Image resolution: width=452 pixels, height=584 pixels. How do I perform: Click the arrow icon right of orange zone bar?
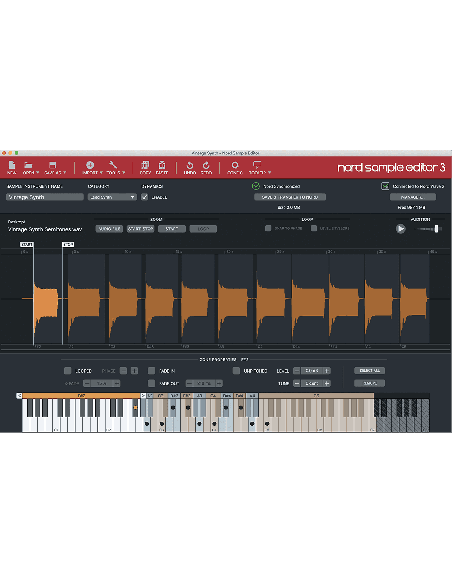point(143,396)
